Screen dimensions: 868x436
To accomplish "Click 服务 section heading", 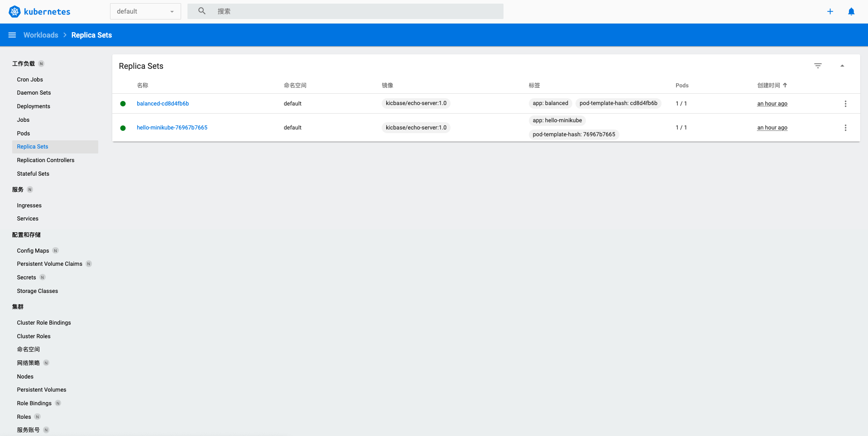I will (18, 190).
